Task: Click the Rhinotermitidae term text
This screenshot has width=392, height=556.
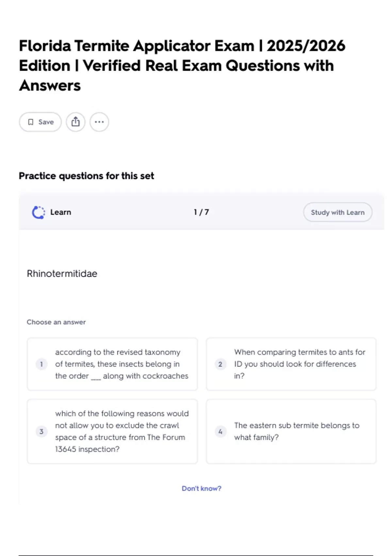Action: click(62, 274)
